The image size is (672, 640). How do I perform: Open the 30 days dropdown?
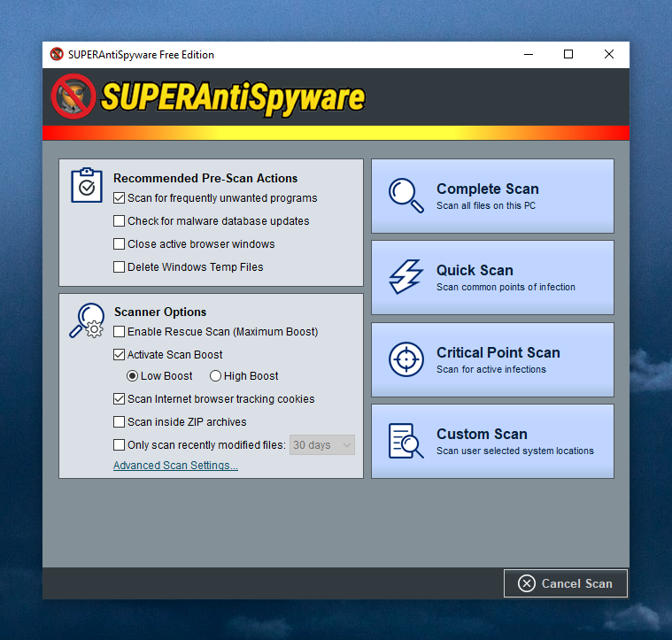(x=322, y=445)
